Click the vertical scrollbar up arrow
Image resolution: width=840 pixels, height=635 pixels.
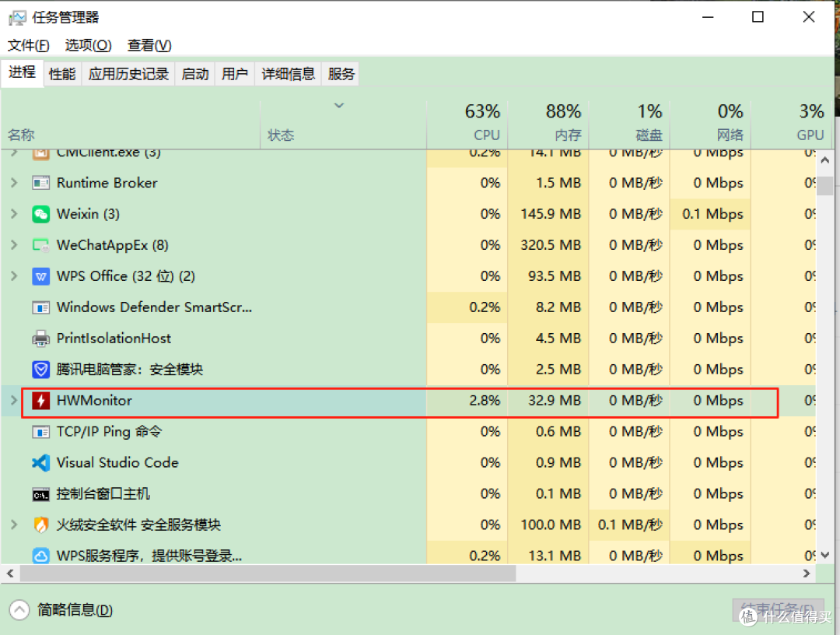825,160
